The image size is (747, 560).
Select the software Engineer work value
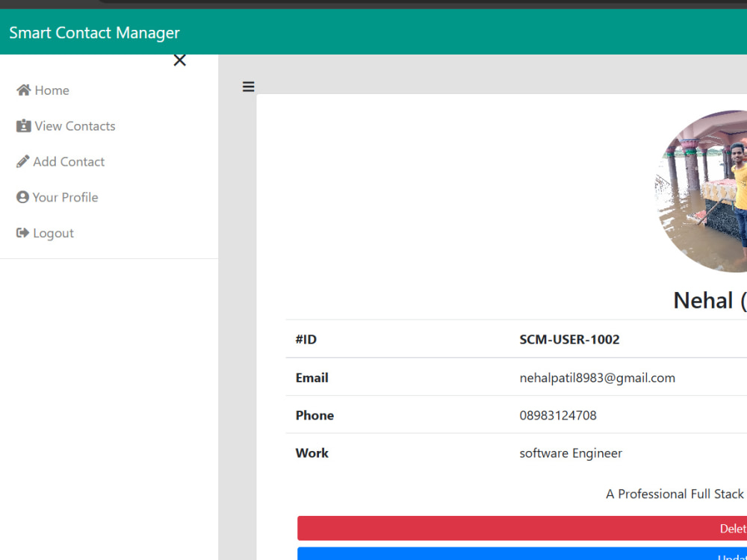coord(571,453)
